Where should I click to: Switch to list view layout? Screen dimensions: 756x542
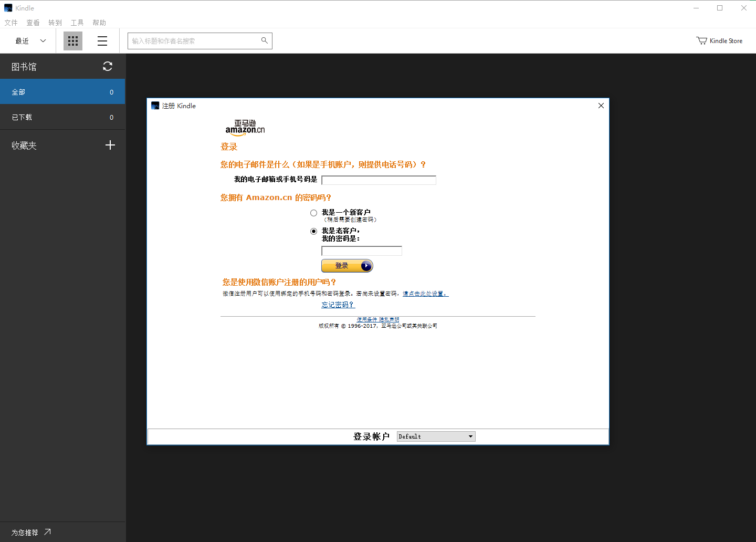[x=102, y=41]
